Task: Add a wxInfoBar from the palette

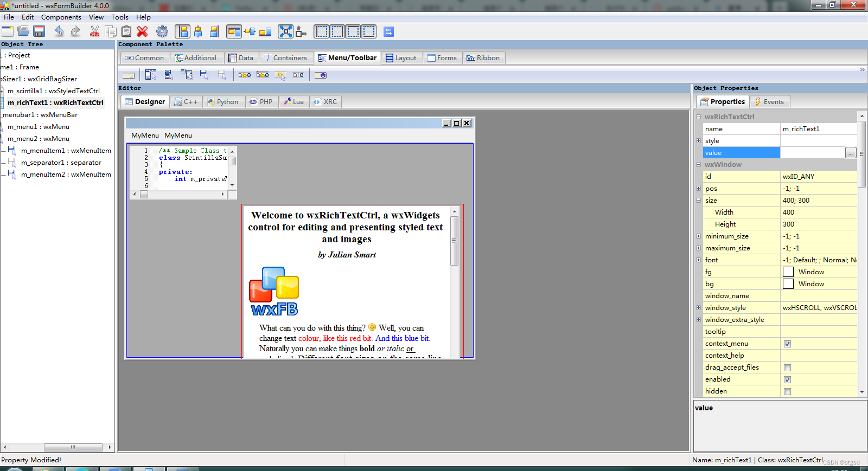Action: click(x=321, y=75)
